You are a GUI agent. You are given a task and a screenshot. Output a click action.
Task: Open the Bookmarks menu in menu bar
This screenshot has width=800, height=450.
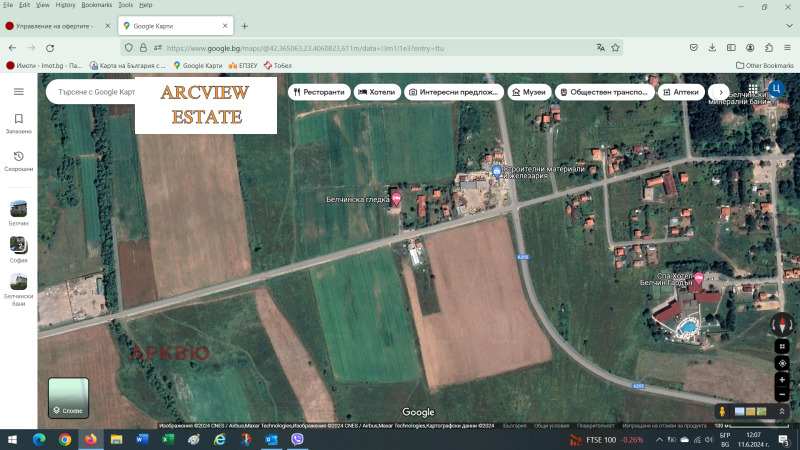[97, 5]
